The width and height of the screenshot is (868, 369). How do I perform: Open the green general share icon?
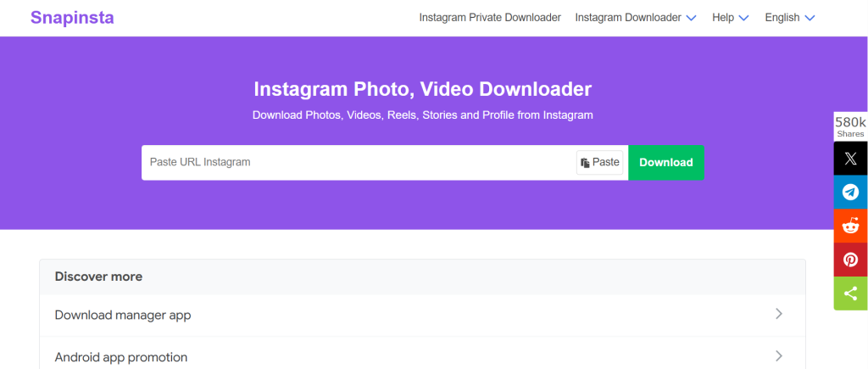[x=850, y=294]
